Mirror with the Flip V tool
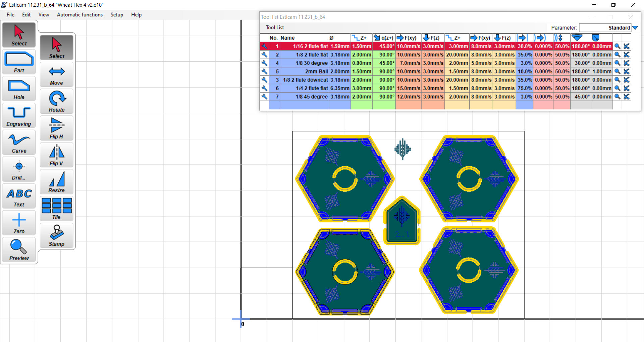The height and width of the screenshot is (342, 644). [57, 155]
